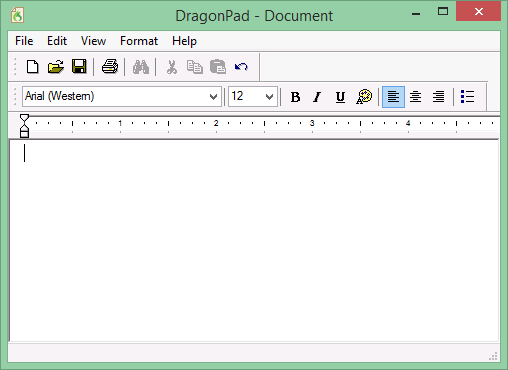Image resolution: width=508 pixels, height=370 pixels.
Task: Click the left indent box marker on the ruler
Action: click(x=24, y=134)
